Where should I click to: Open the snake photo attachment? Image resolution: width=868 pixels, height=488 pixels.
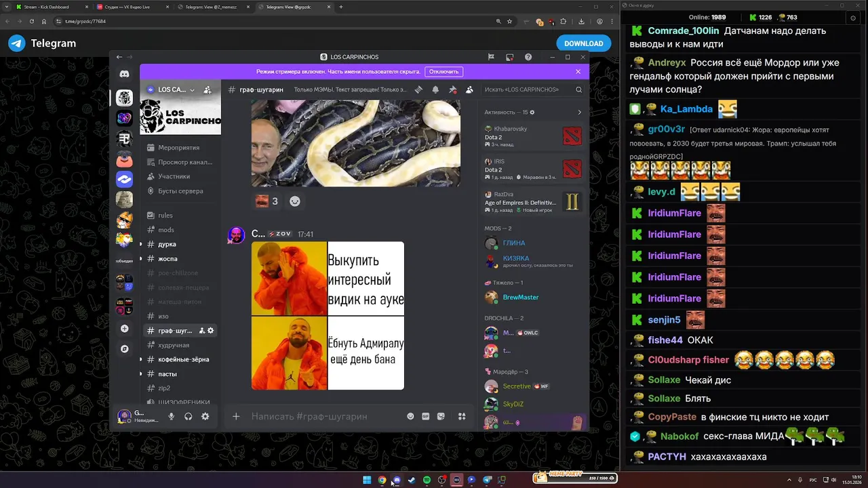click(x=355, y=143)
